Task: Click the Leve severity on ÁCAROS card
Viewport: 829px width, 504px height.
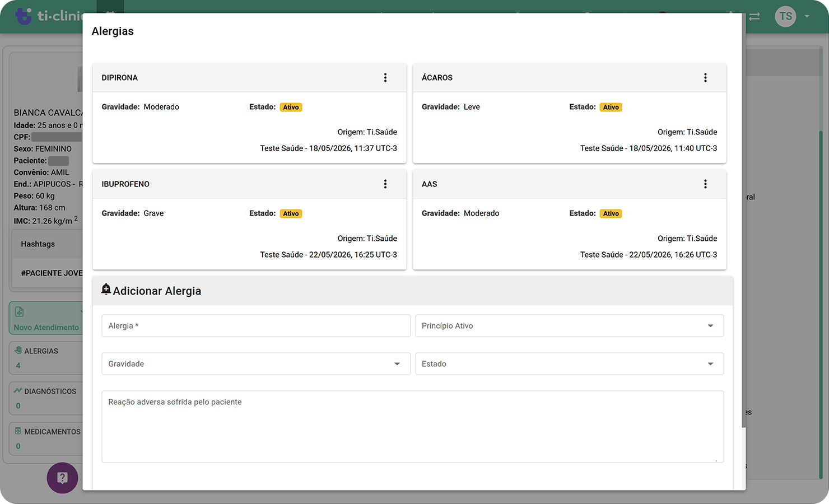Action: pos(472,107)
